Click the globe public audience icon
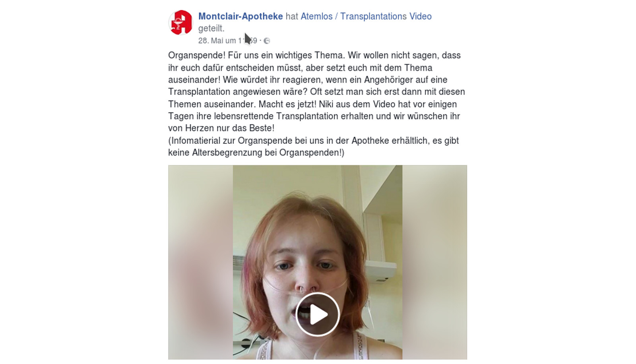 tap(267, 41)
